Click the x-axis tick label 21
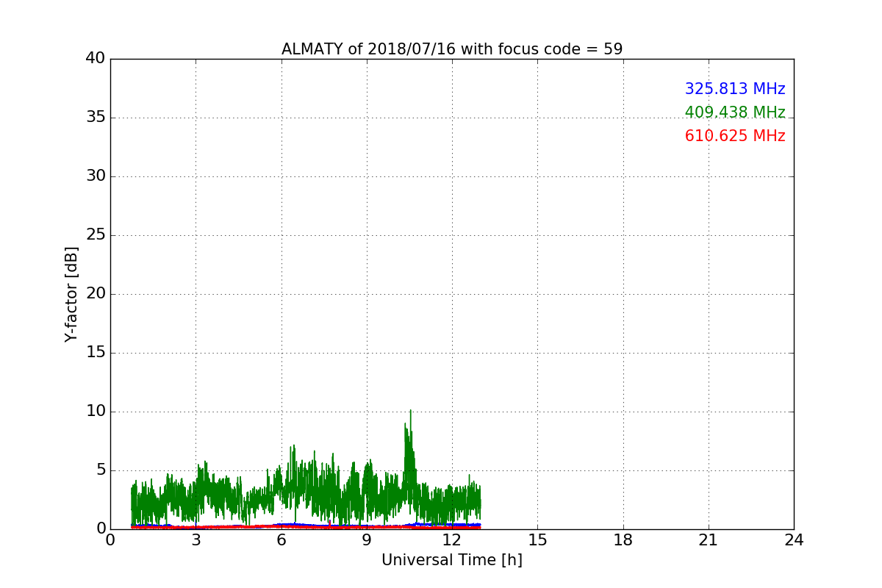882x588 pixels. coord(709,539)
